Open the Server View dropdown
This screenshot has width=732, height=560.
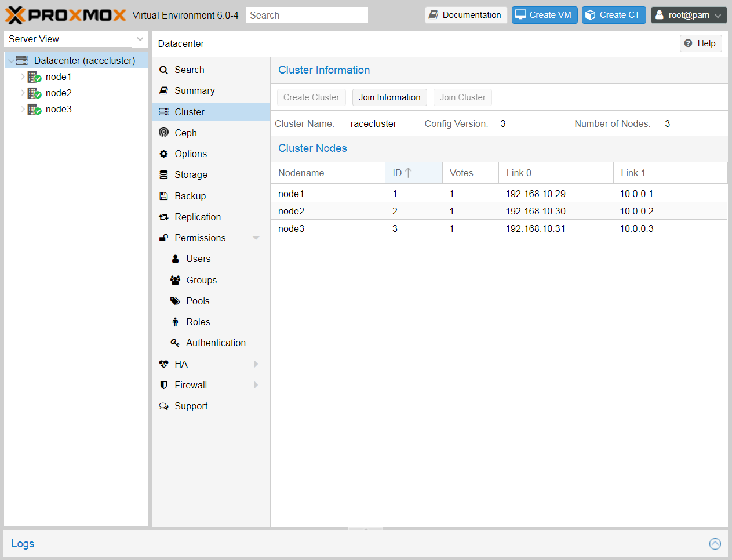click(x=140, y=39)
